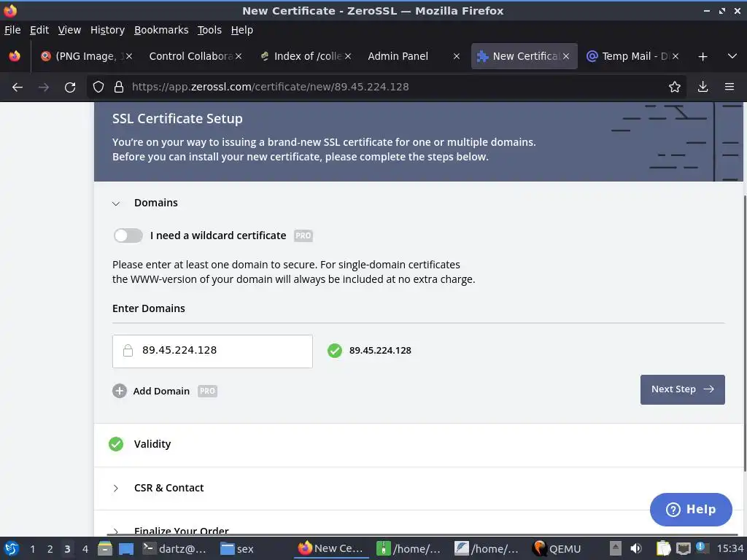Open the shield tracking protection icon
The image size is (747, 560).
tap(98, 87)
